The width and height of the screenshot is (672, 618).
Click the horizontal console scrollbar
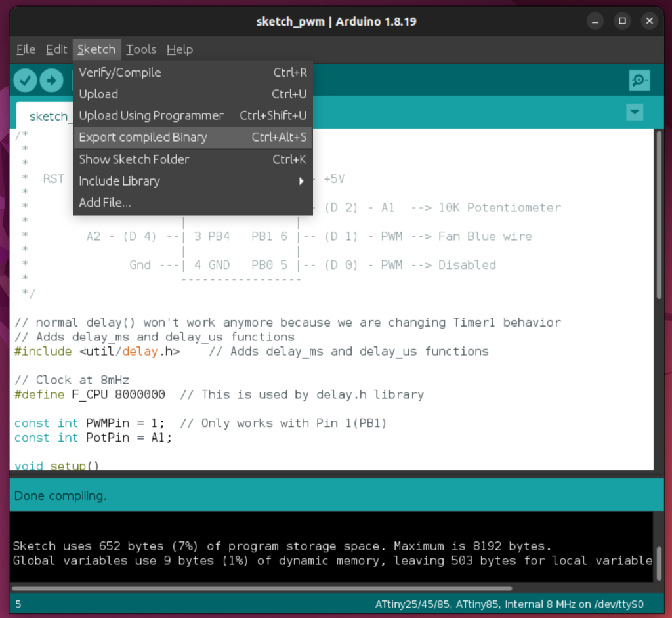(262, 588)
